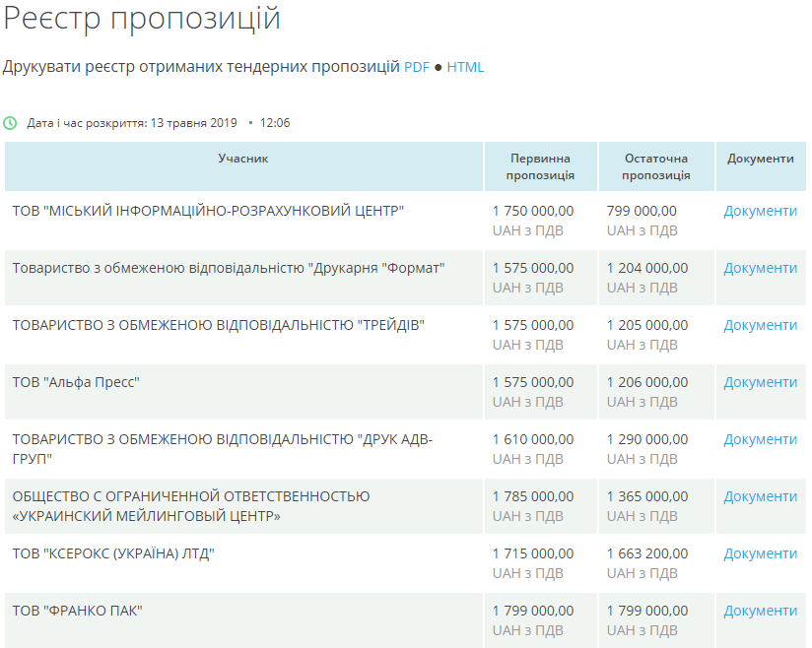
Task: Click the opening date 13 травня 2019 text
Action: (194, 123)
